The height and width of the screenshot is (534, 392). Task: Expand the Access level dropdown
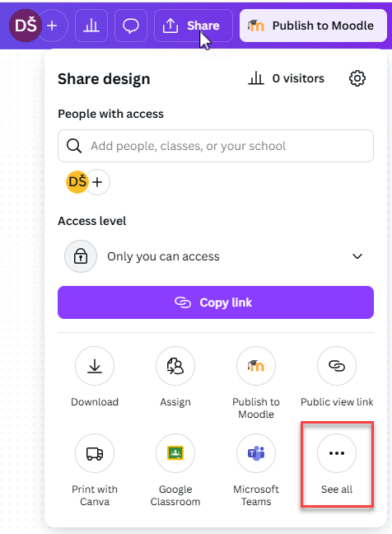[x=216, y=256]
